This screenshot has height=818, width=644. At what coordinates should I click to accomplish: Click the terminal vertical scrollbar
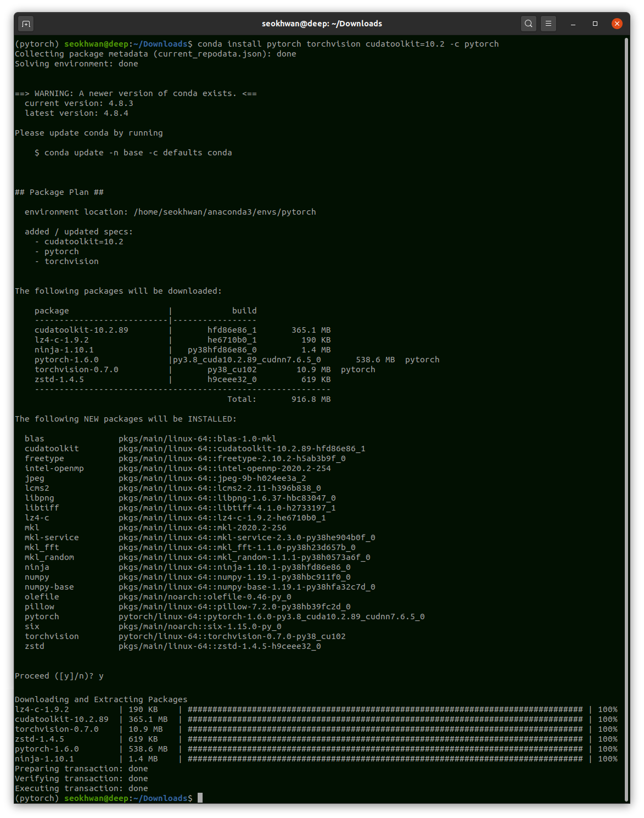(626, 420)
